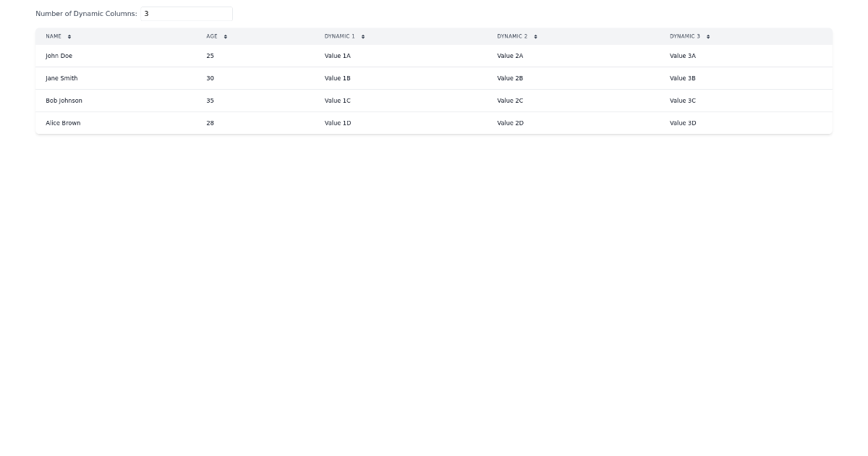This screenshot has width=868, height=456.
Task: Click the sort arrows beside NAME header
Action: pos(69,36)
